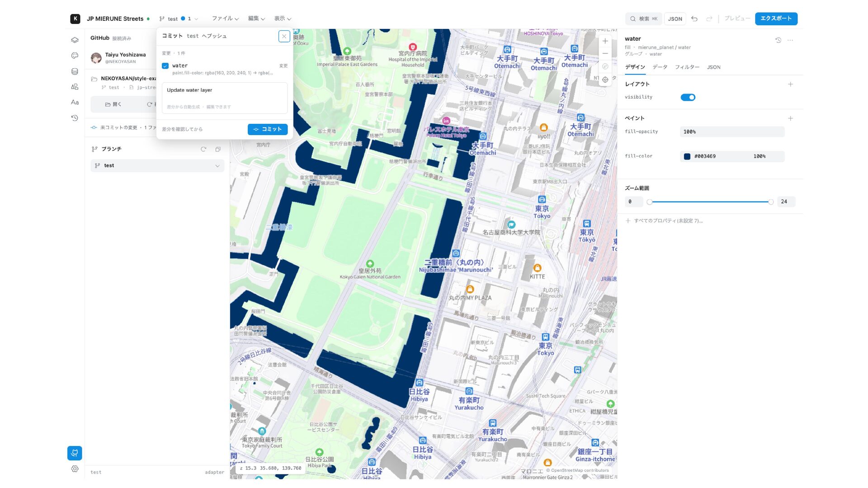The height and width of the screenshot is (488, 868).
Task: Click the GitHub icon in sidebar
Action: tap(75, 453)
